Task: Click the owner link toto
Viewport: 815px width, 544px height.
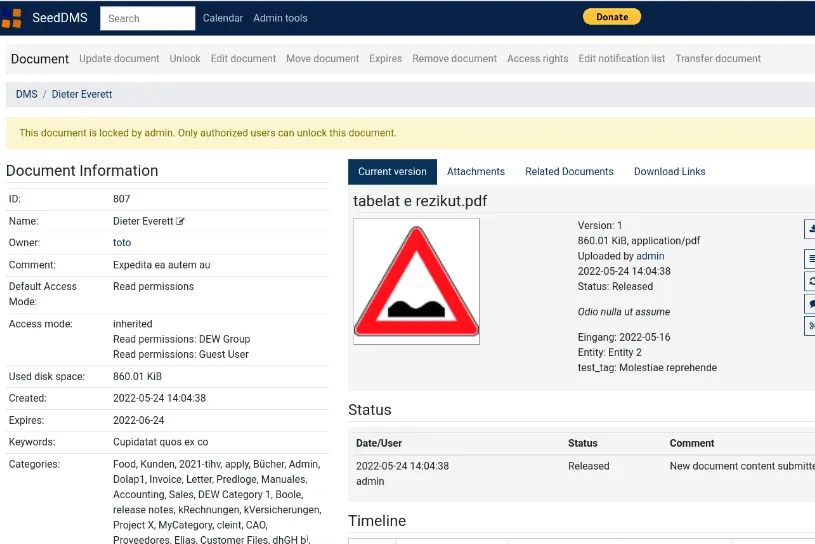Action: tap(122, 243)
